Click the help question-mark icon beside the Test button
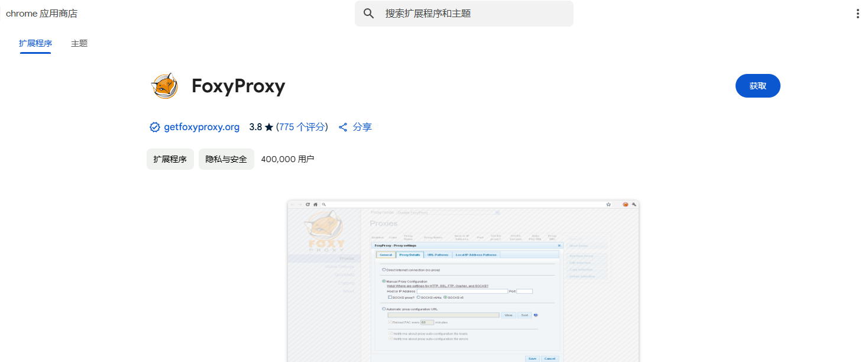The image size is (868, 362). pyautogui.click(x=536, y=315)
